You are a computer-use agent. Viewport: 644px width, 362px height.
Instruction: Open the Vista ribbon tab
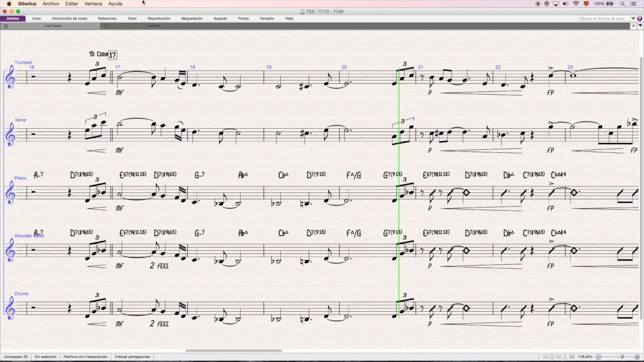(289, 19)
